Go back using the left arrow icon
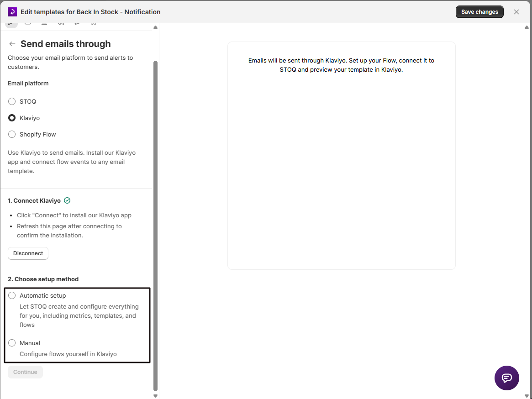 tap(12, 44)
